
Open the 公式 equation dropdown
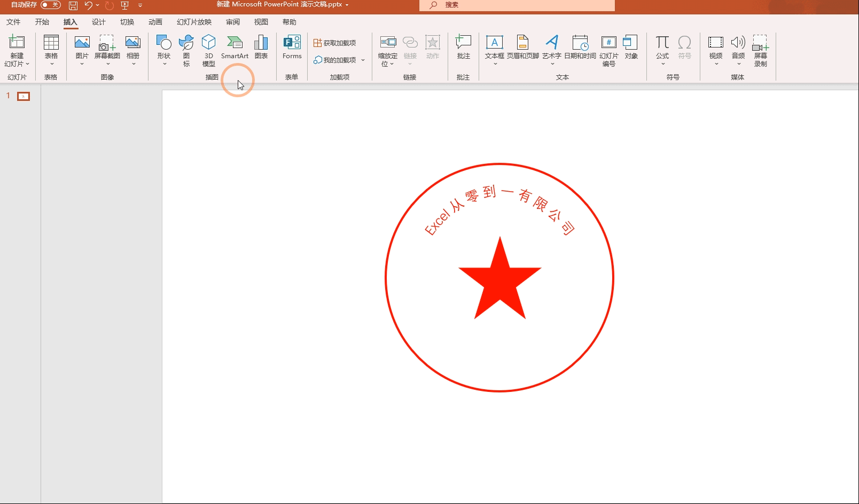662,64
